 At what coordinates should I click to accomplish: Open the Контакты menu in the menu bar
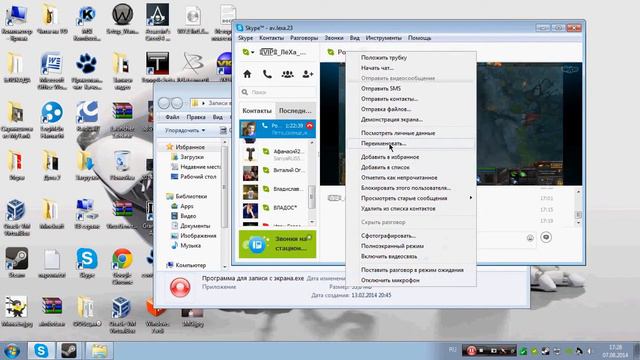[x=271, y=38]
